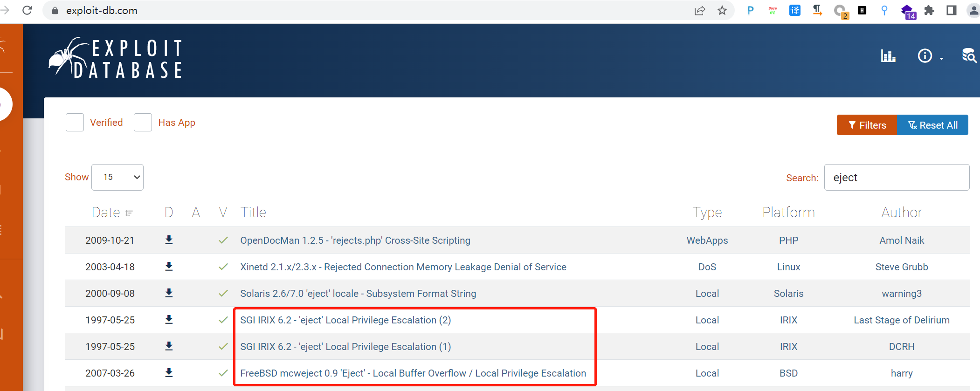Download the OpenDocMan 1.2.5 exploit
The image size is (980, 391).
169,240
